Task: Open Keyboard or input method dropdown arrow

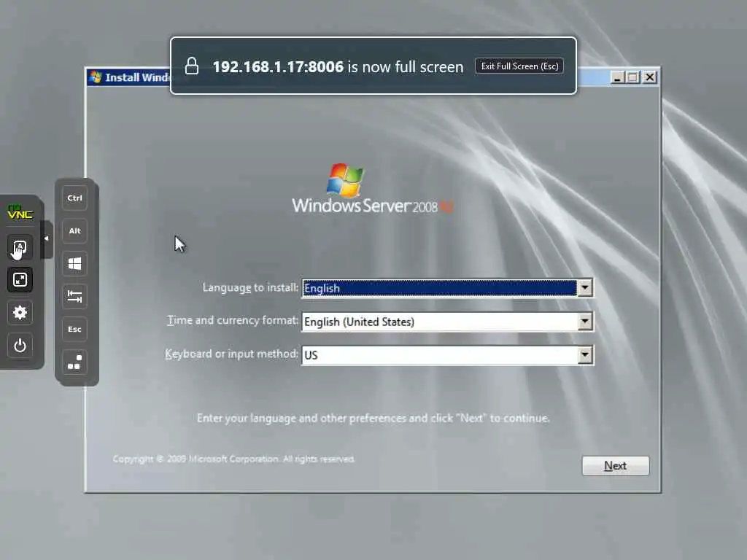Action: pos(584,355)
